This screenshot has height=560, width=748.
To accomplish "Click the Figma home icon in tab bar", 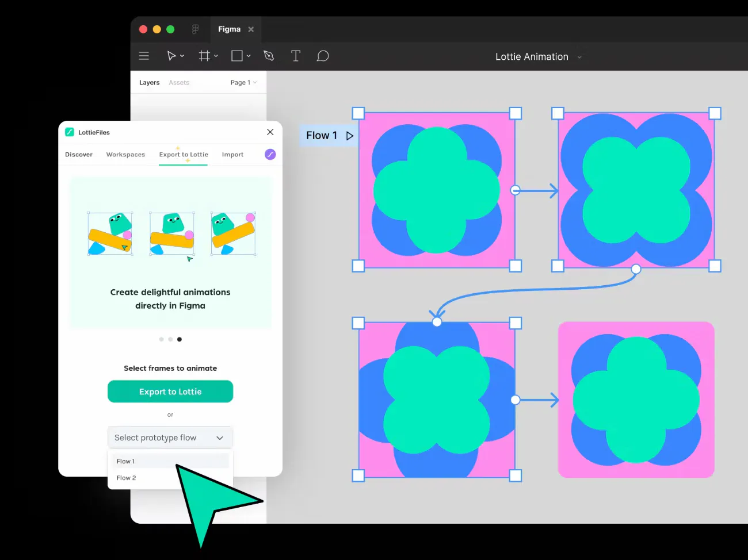I will pos(195,29).
